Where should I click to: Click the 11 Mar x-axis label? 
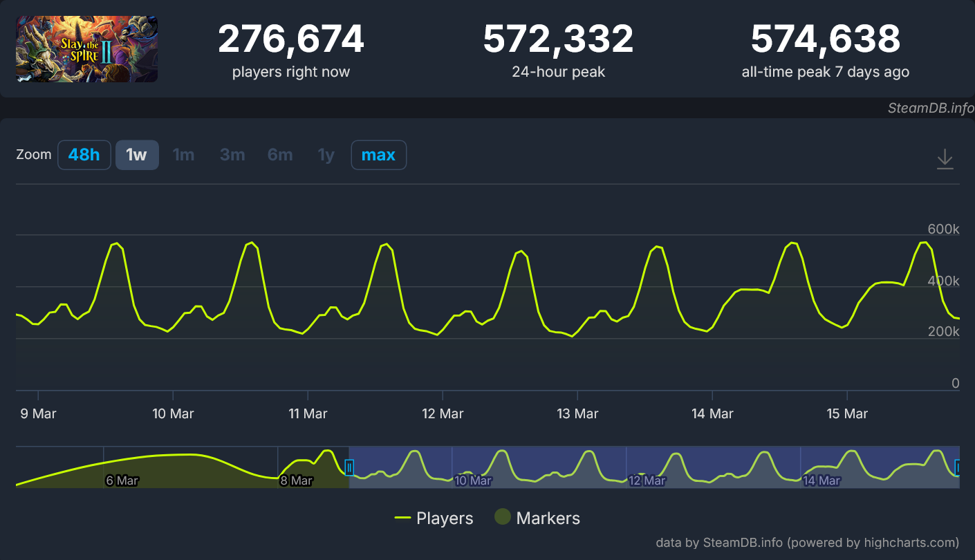click(308, 413)
